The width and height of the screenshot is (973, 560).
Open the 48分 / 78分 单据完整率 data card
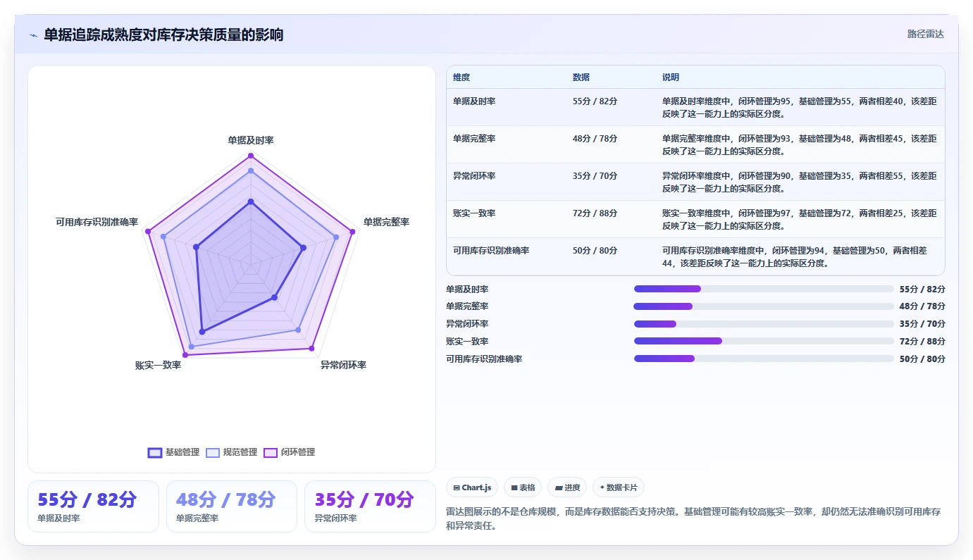(232, 506)
